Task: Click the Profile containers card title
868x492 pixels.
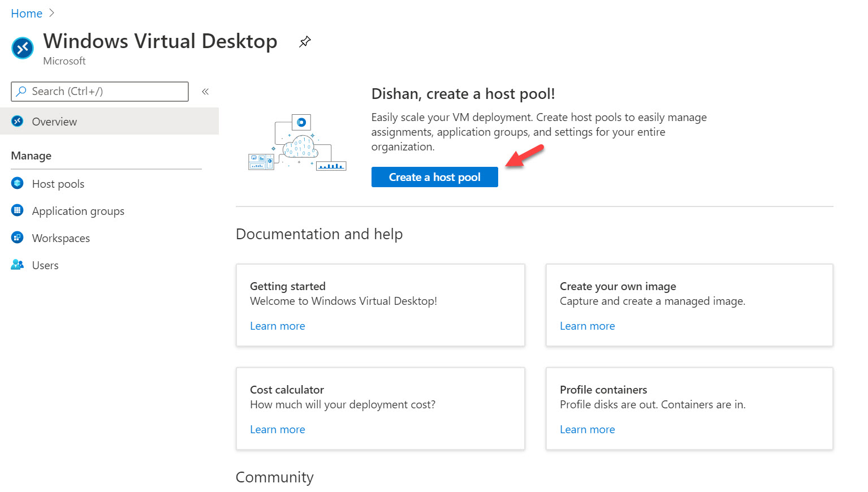Action: click(x=603, y=390)
